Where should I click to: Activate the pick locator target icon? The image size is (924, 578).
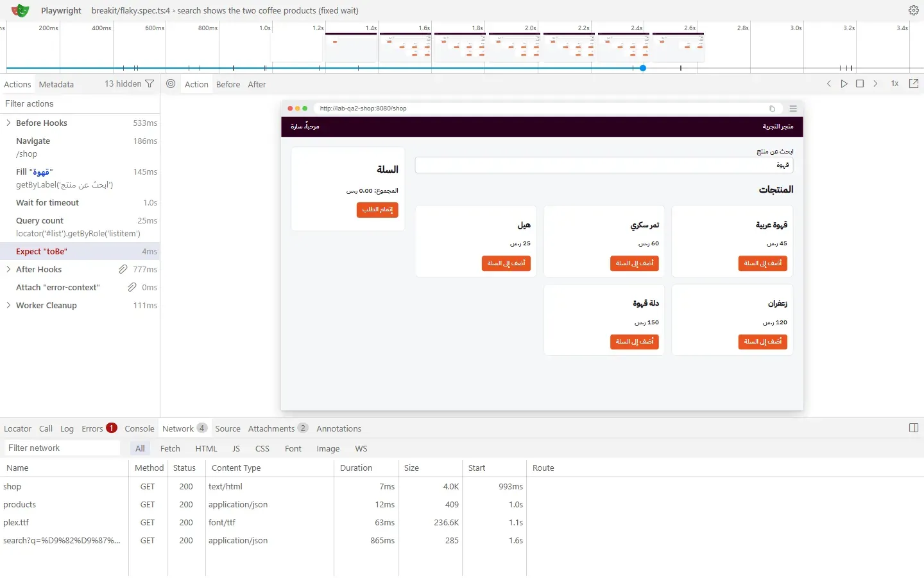[x=171, y=83]
